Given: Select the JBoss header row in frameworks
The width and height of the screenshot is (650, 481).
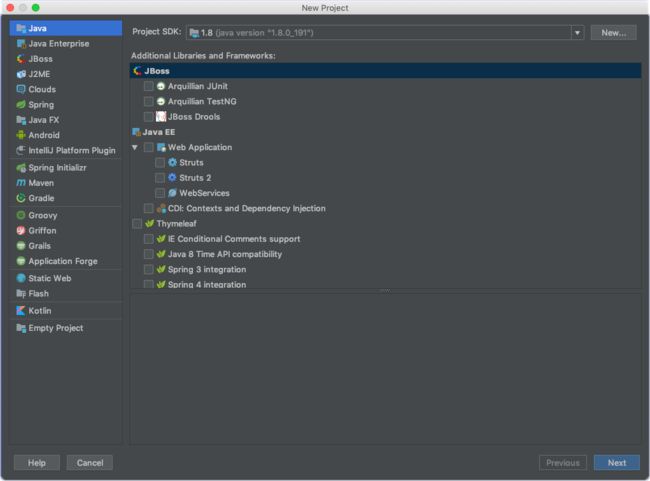Looking at the screenshot, I should click(386, 71).
